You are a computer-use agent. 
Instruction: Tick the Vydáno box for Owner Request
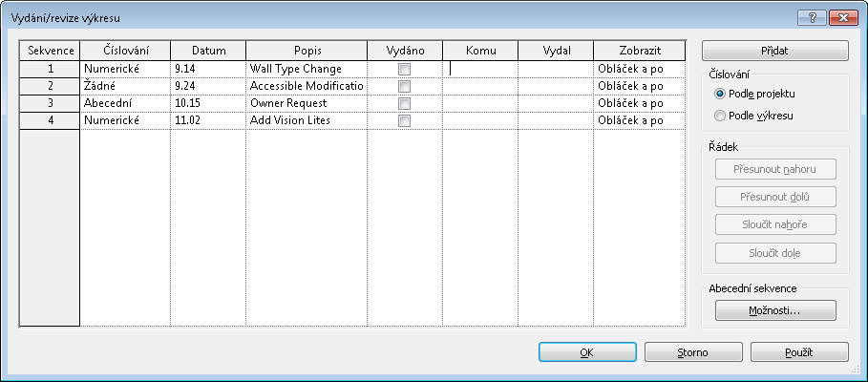(x=405, y=103)
